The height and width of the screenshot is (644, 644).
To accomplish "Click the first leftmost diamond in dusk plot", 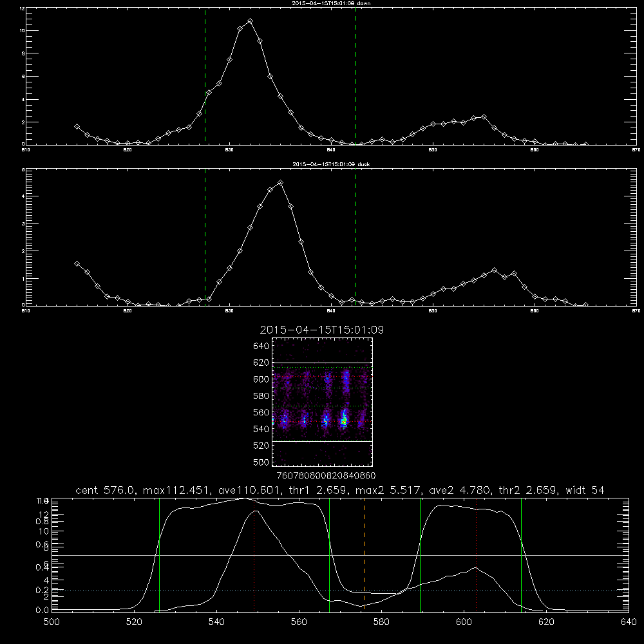I will tap(77, 263).
